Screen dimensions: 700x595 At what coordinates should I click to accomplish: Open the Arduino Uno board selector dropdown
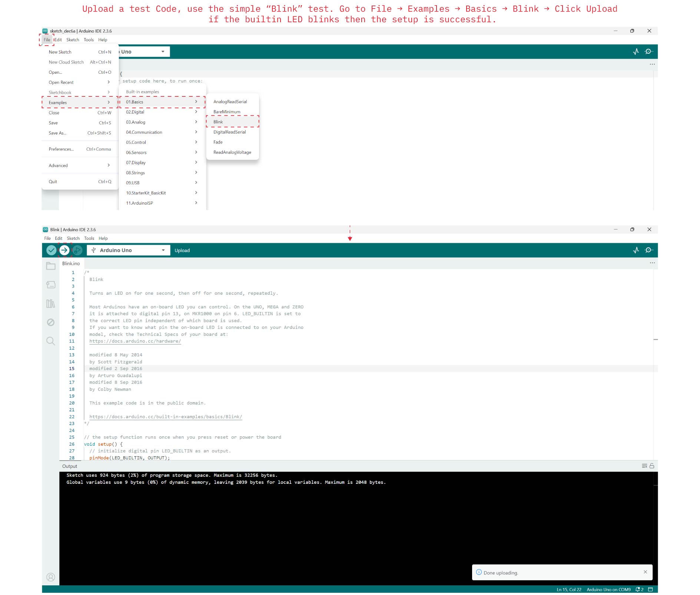(128, 250)
